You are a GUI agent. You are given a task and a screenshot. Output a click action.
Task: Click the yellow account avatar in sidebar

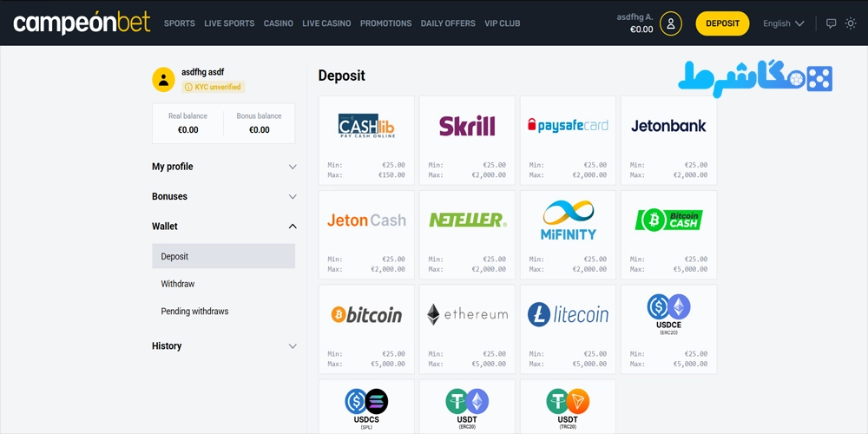[163, 80]
